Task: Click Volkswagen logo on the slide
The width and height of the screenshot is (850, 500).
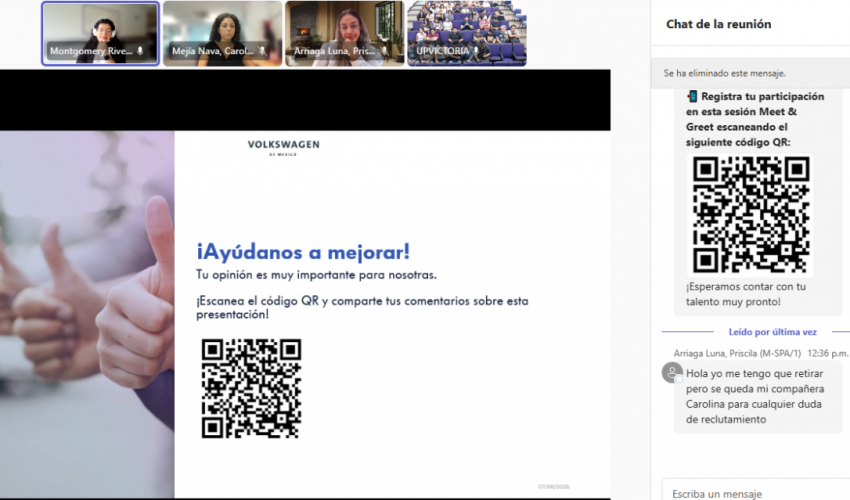Action: (284, 148)
